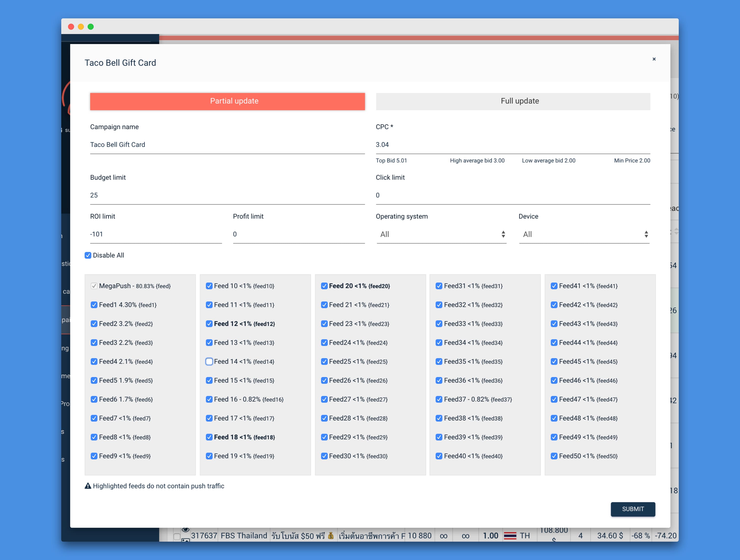Uncheck the Feed50 checkbox
Screen dimensions: 740x560
(x=554, y=456)
